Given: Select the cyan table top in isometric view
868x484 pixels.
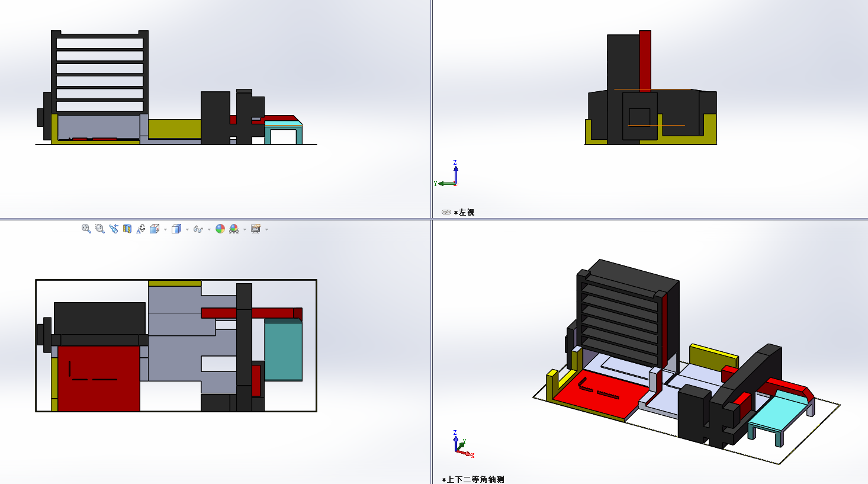Looking at the screenshot, I should (x=779, y=411).
